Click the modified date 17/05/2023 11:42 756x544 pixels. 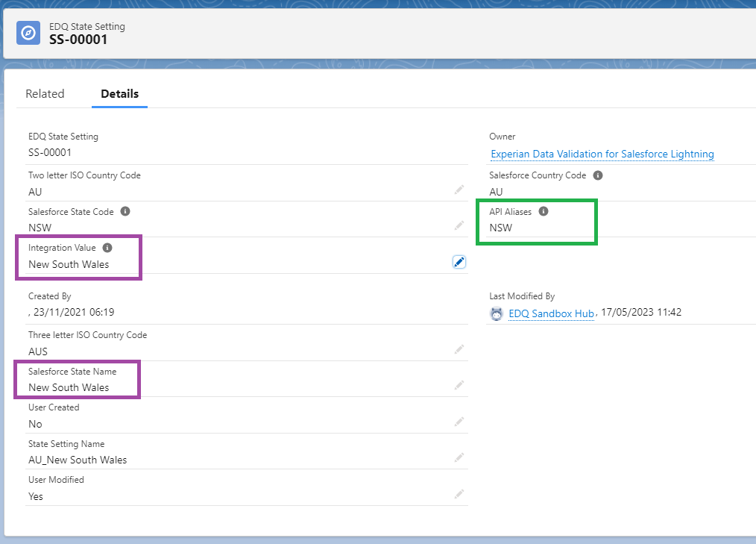[641, 313]
